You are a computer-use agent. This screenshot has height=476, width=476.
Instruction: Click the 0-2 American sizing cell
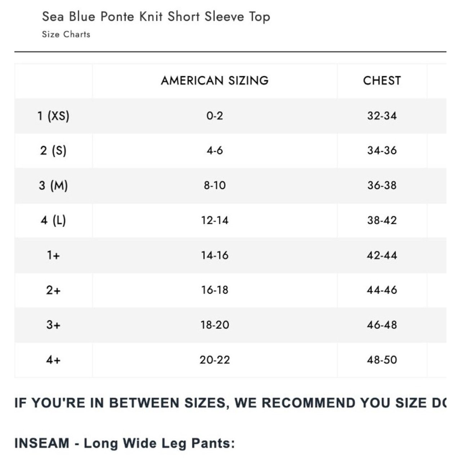tap(215, 116)
